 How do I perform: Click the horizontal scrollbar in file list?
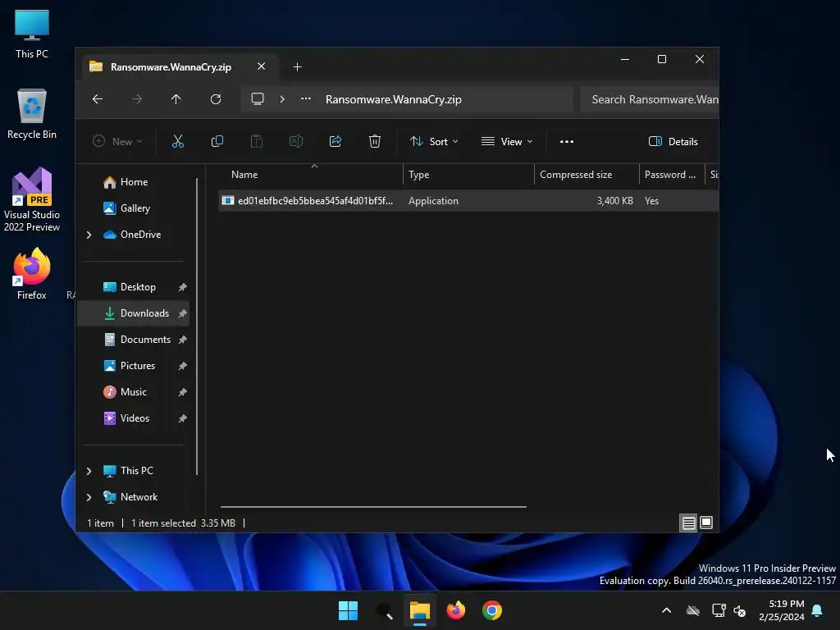pyautogui.click(x=373, y=507)
